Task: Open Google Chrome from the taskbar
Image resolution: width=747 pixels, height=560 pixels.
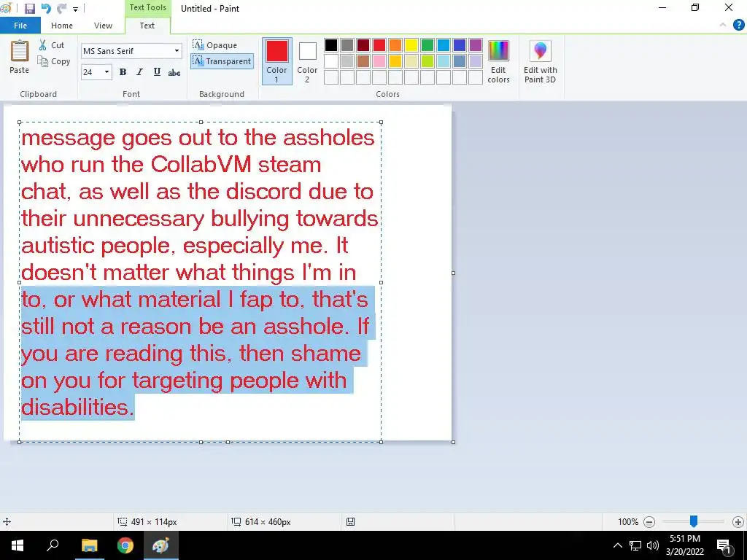Action: [x=125, y=545]
